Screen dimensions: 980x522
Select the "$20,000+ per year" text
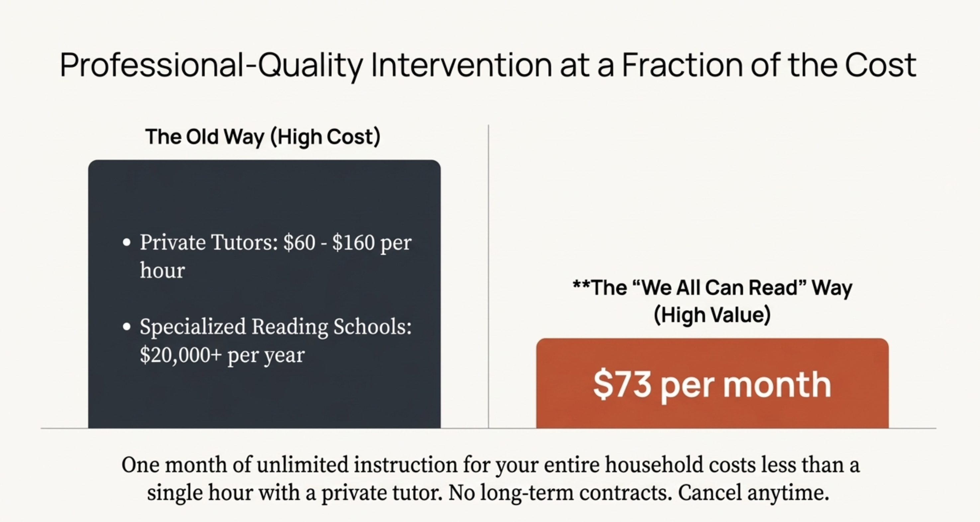point(222,355)
